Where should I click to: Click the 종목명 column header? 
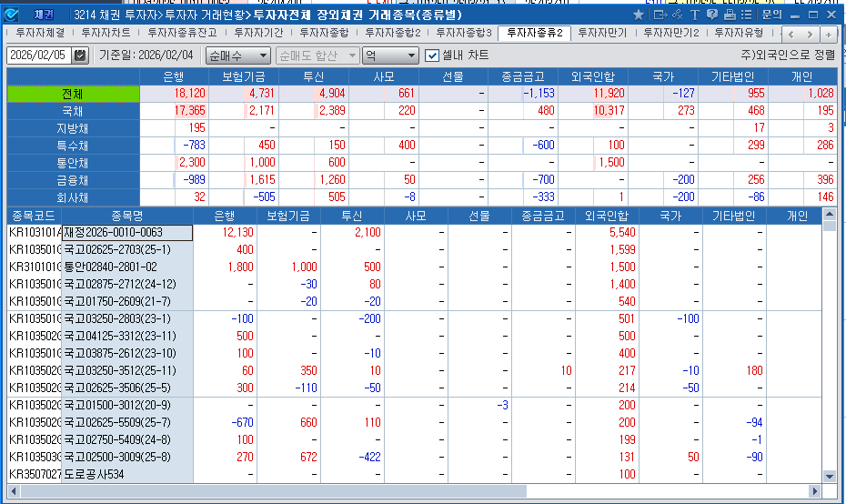[x=127, y=217]
